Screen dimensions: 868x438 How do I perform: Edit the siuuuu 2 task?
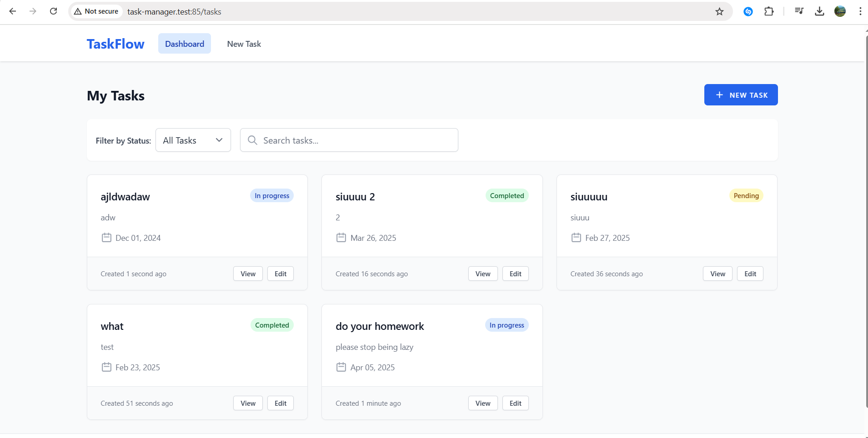point(516,274)
